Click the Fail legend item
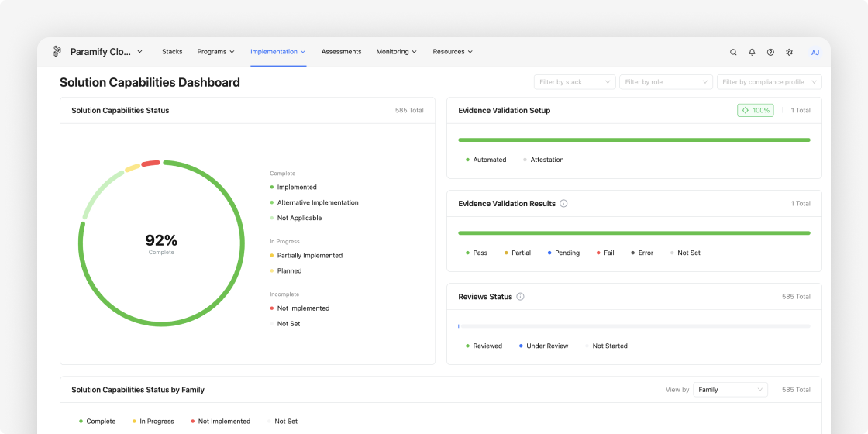 pos(605,253)
